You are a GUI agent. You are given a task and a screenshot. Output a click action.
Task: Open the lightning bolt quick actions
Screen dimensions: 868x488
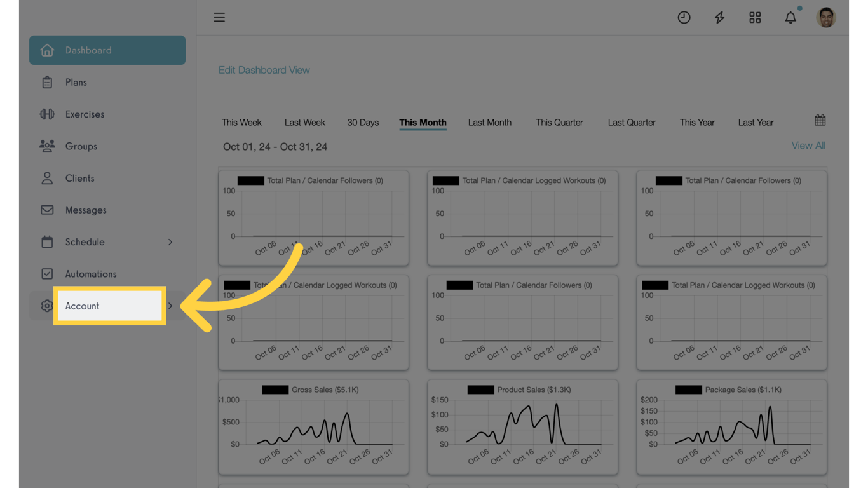click(x=719, y=18)
